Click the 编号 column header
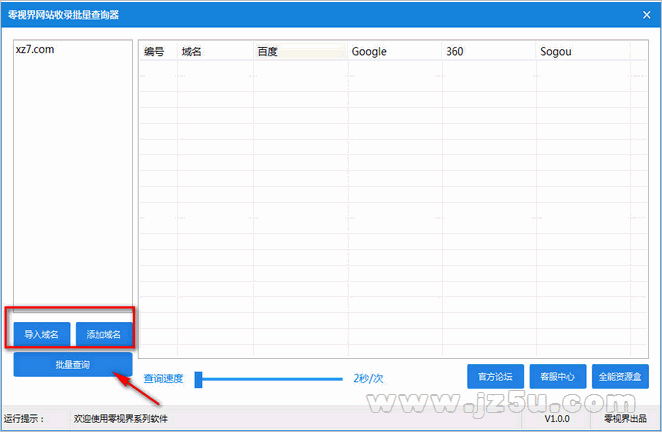 coord(158,52)
